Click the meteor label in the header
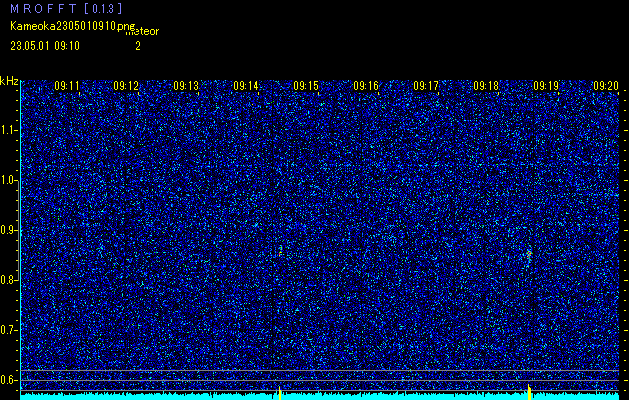629x400 pixels. click(142, 32)
